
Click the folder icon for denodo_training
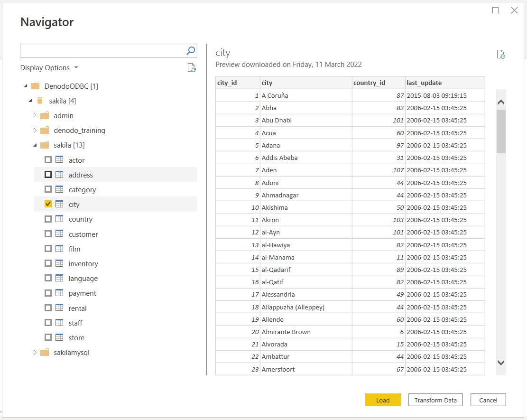44,130
